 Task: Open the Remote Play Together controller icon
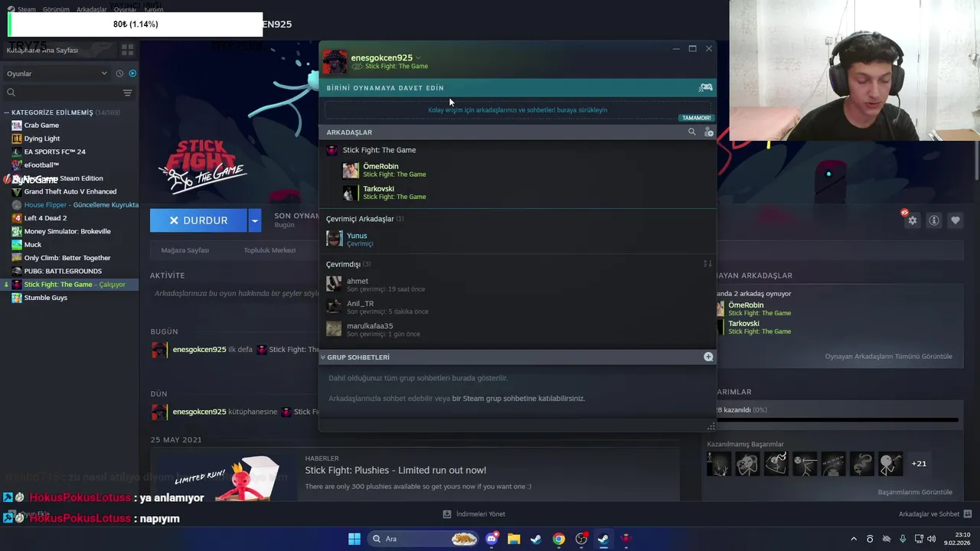coord(706,87)
